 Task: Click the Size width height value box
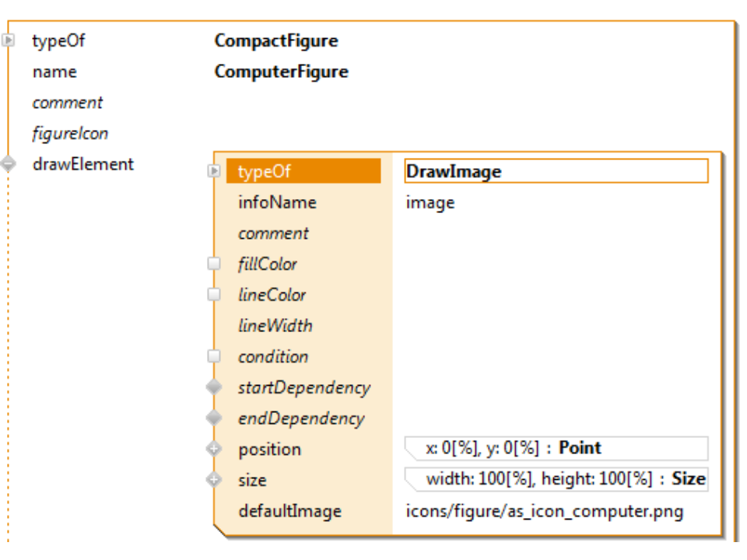point(556,479)
